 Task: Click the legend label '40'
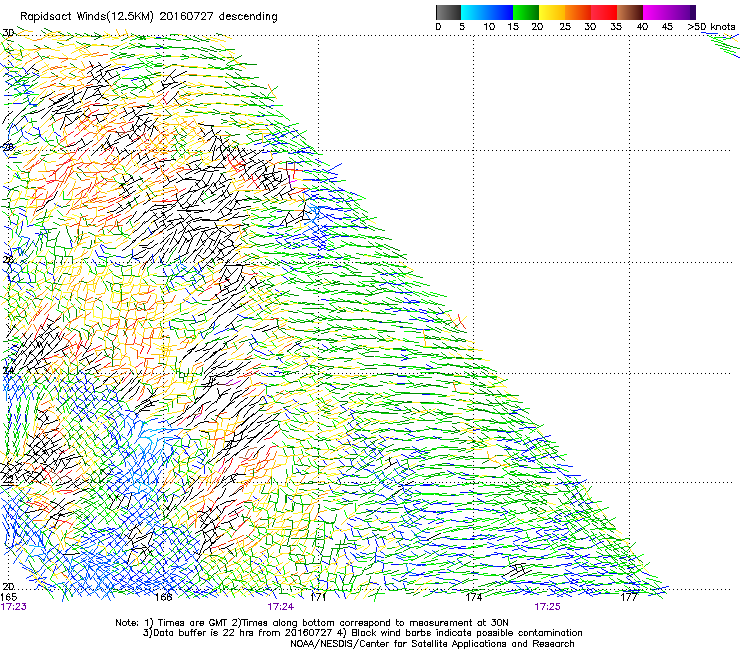pyautogui.click(x=642, y=27)
